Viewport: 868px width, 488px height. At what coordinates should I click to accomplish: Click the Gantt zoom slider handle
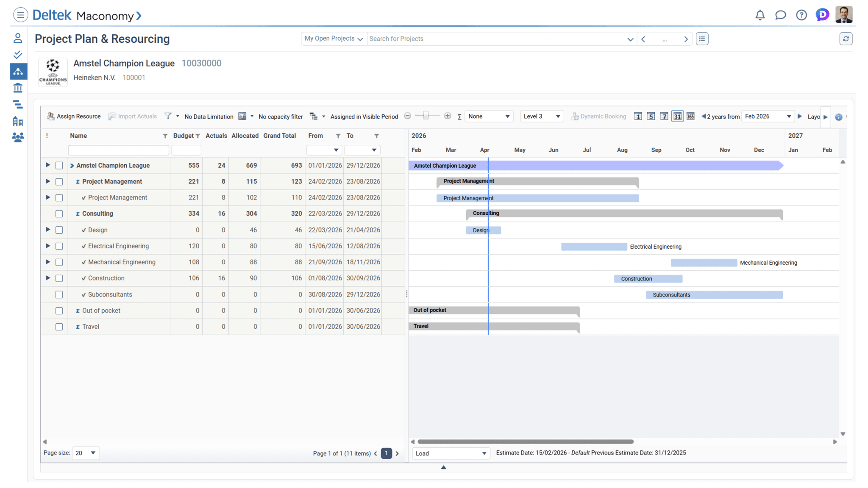(426, 116)
